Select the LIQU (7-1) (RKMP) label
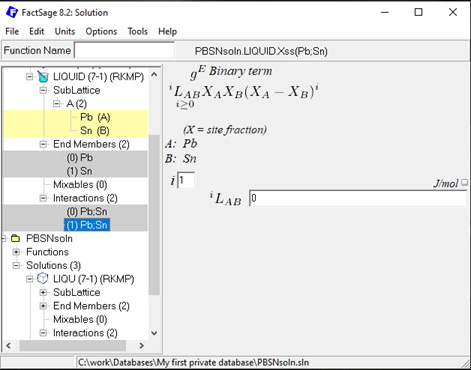Screen dimensions: 471x370 coord(93,279)
